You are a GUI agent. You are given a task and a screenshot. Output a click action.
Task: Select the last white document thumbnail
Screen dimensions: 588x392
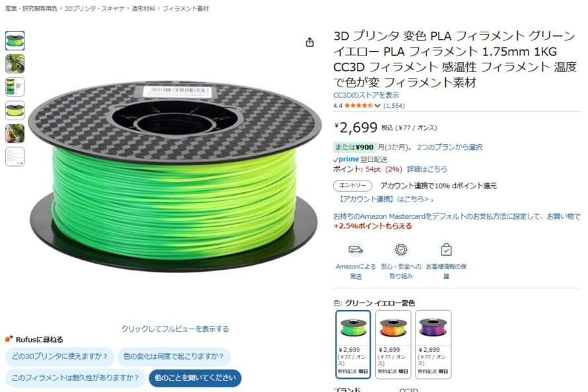[x=15, y=157]
